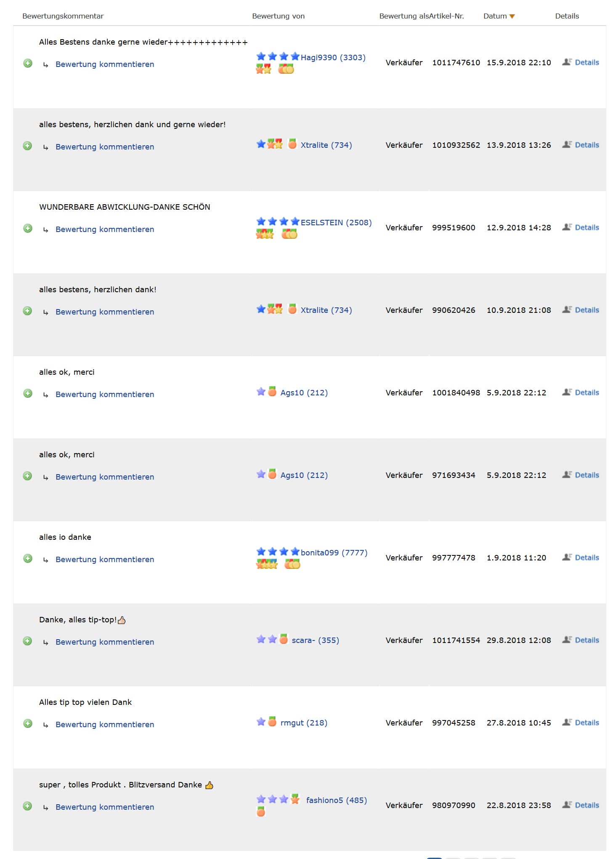Open Details link for article 980970990
616x859 pixels.
587,805
